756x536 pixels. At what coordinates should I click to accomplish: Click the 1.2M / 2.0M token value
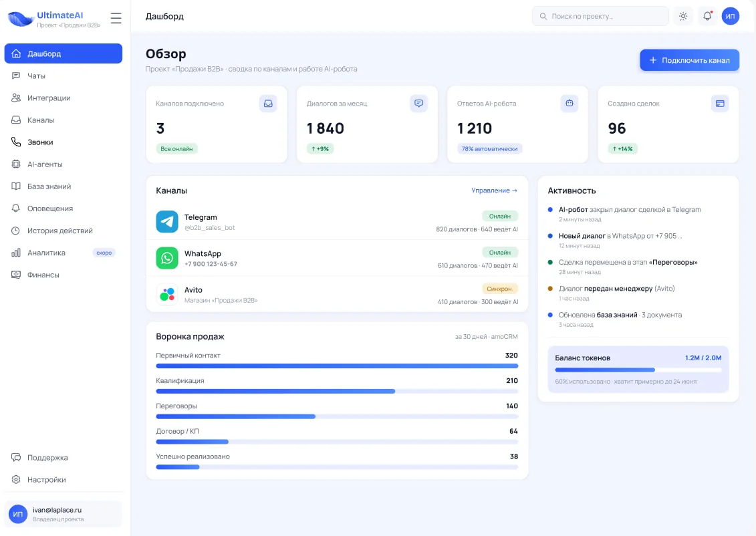(x=703, y=358)
